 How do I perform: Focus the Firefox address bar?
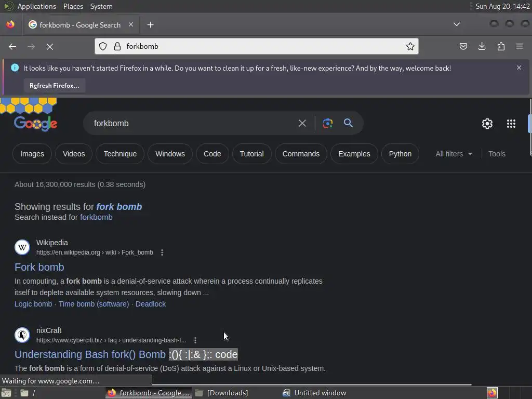click(256, 46)
